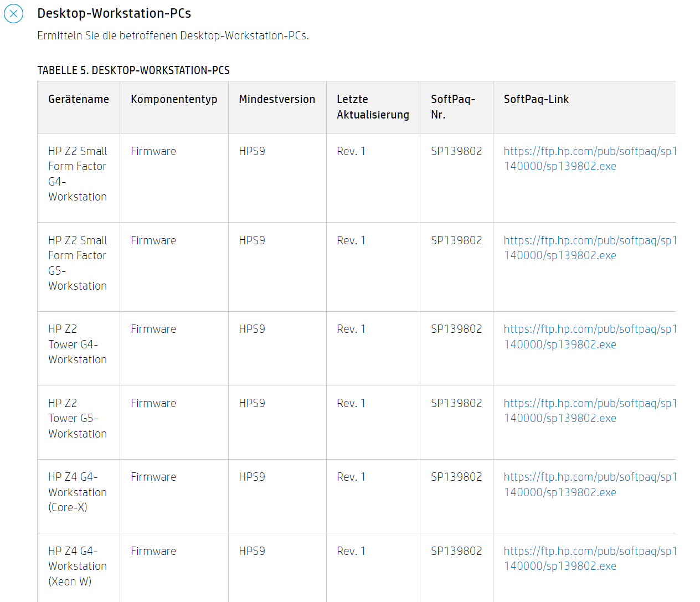Click HPS9 in the Z2 Tower G4 row
This screenshot has height=602, width=700.
pyautogui.click(x=252, y=329)
